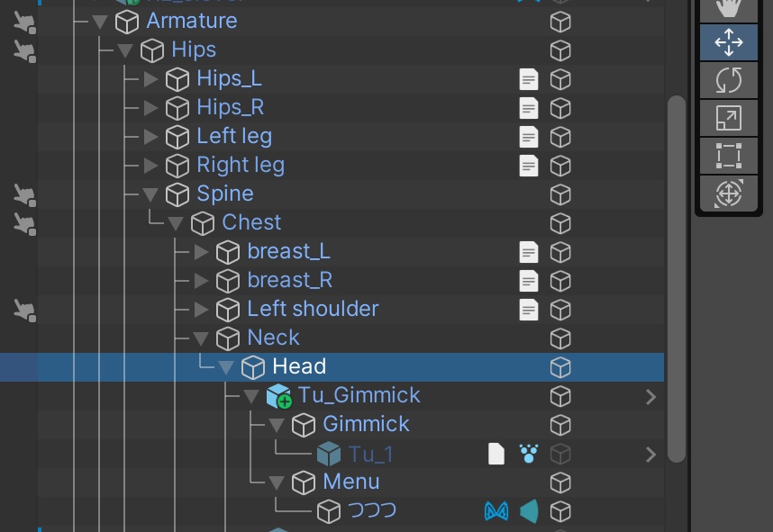Select the Rotate tool
Screen dimensions: 773x532
[x=728, y=80]
